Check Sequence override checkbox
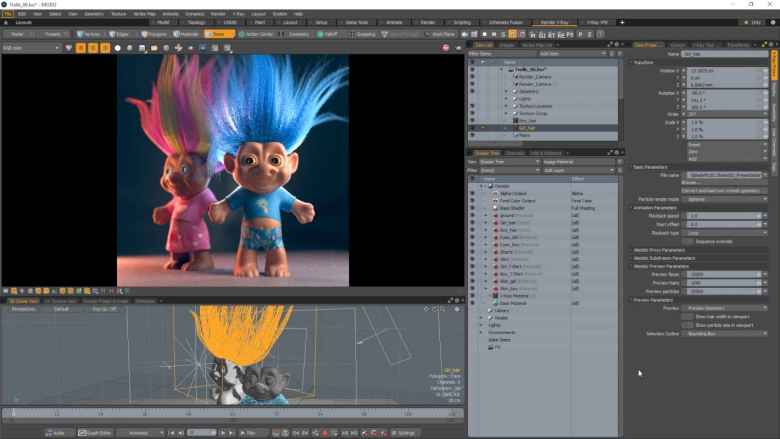780x439 pixels. pyautogui.click(x=687, y=241)
